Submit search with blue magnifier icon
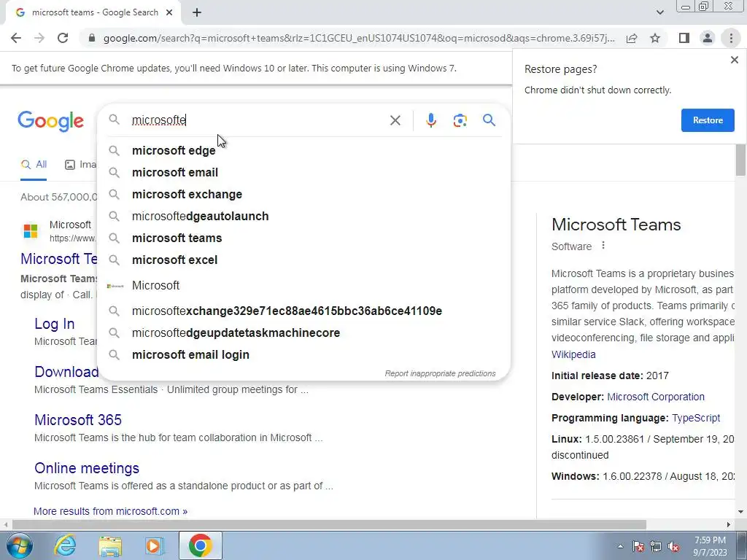 (489, 120)
